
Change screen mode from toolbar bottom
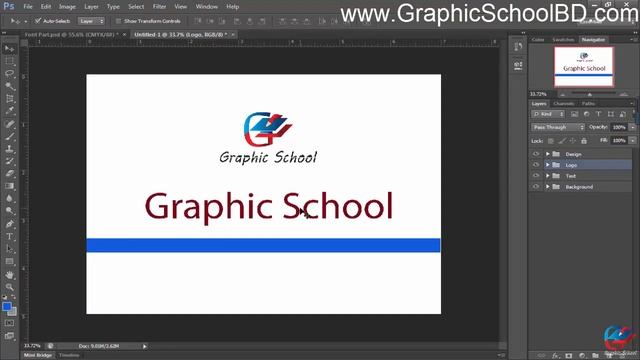[x=9, y=336]
